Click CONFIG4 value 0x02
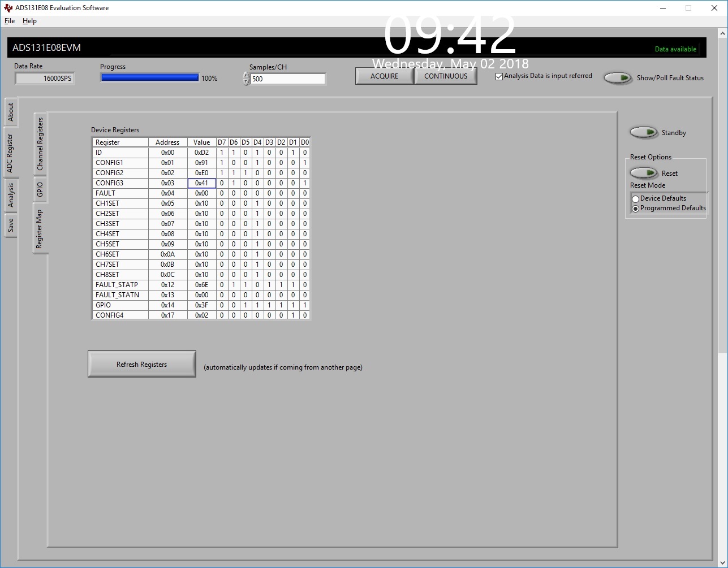The height and width of the screenshot is (568, 728). tap(202, 315)
